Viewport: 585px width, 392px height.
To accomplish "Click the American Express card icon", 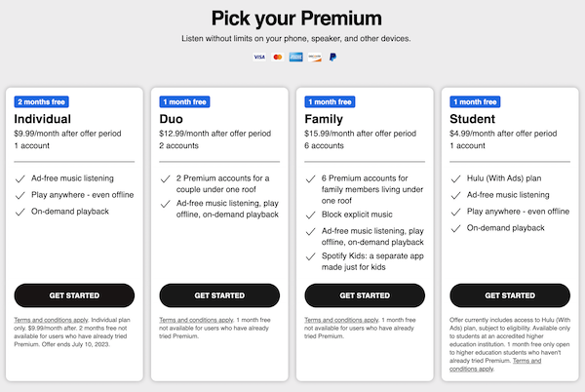I will click(x=295, y=58).
